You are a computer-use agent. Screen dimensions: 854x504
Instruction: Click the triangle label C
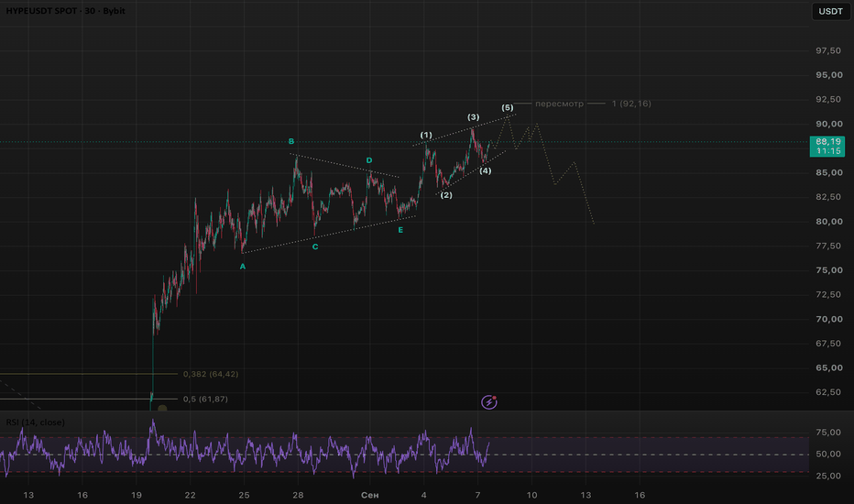coord(315,247)
